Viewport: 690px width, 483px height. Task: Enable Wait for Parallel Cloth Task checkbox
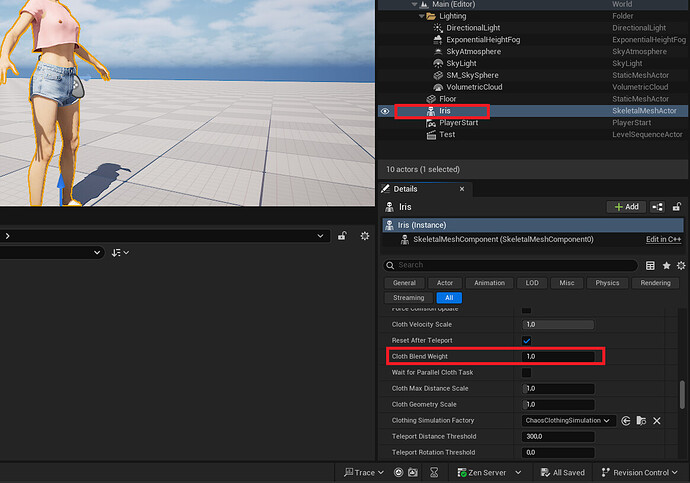pos(526,373)
